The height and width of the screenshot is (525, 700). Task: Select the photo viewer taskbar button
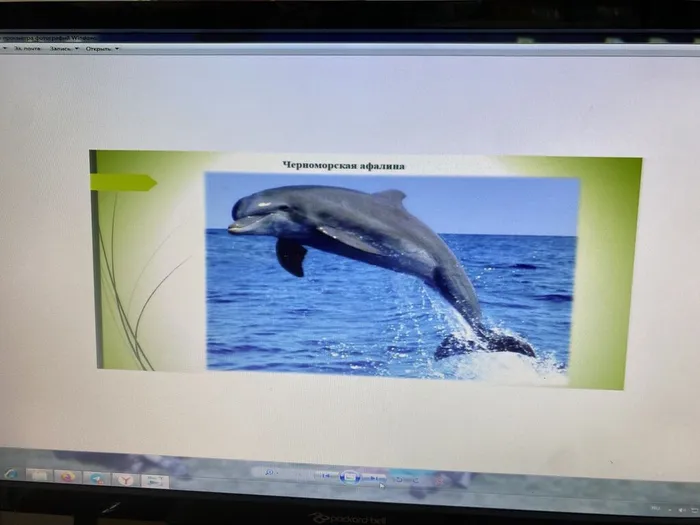point(155,481)
